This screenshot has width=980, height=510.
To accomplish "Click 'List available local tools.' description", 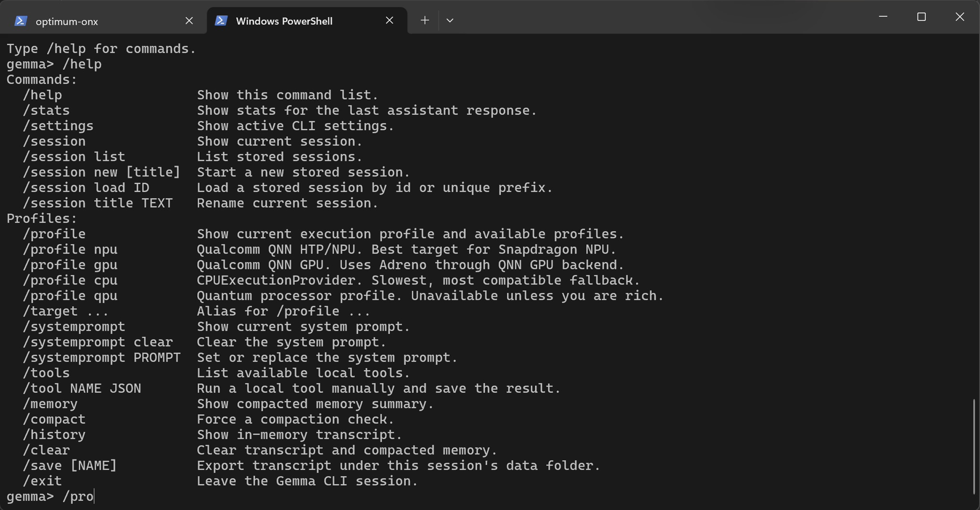I will click(x=304, y=373).
